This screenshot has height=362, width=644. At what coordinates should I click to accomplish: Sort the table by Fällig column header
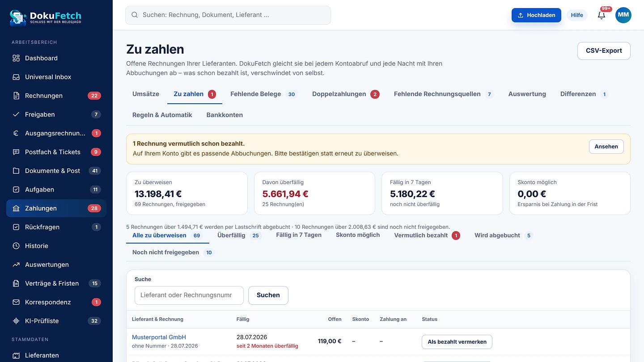tap(243, 319)
